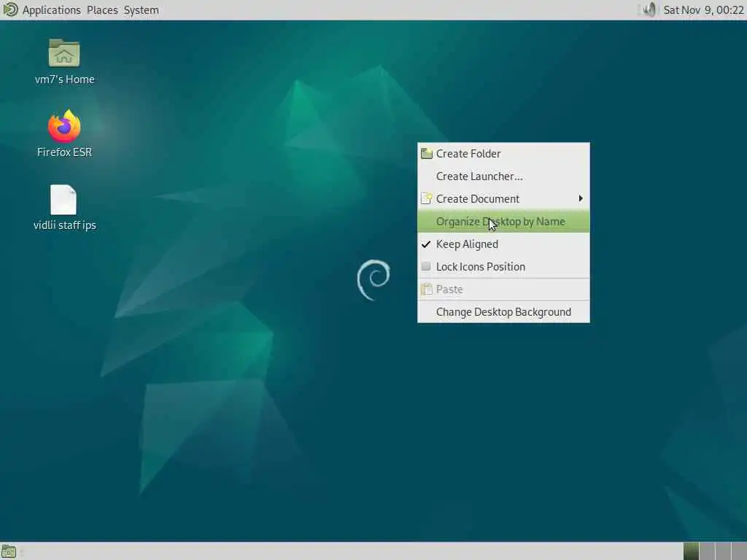
Task: Switch to the first workspace in the switcher
Action: (x=691, y=551)
